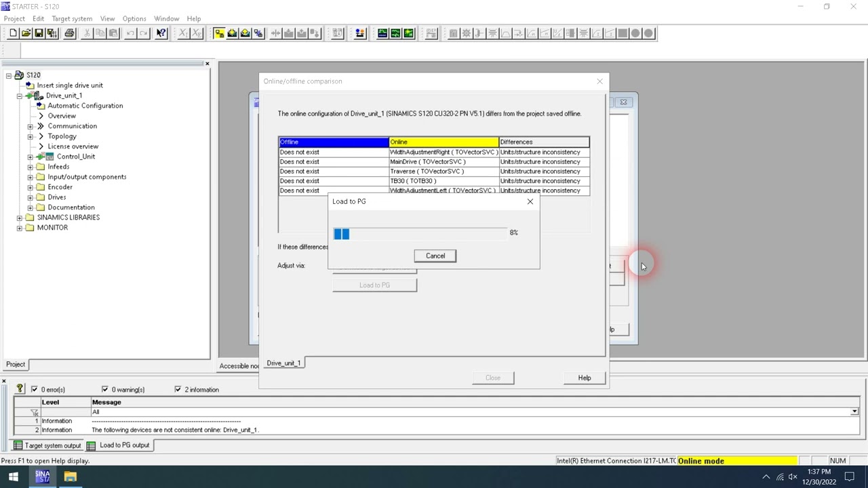The height and width of the screenshot is (488, 868).
Task: Expand the Control_Unit tree node
Action: tap(31, 157)
